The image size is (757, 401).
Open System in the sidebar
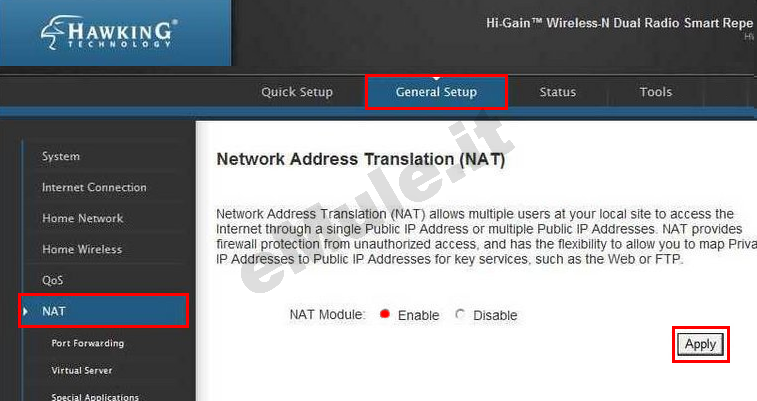click(x=61, y=156)
